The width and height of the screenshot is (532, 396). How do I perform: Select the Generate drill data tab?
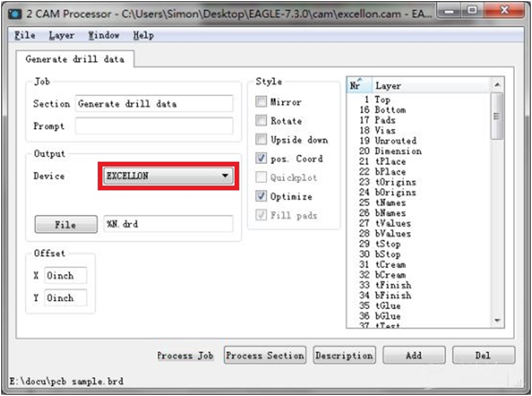(75, 59)
